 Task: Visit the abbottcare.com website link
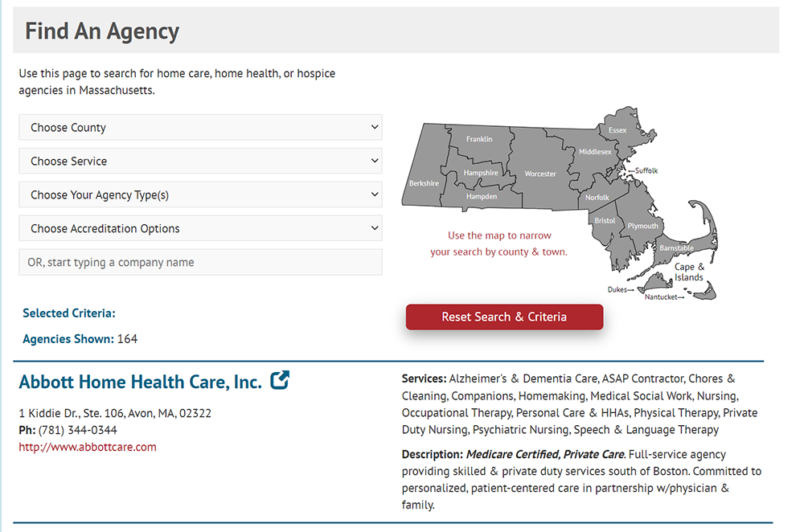click(87, 447)
